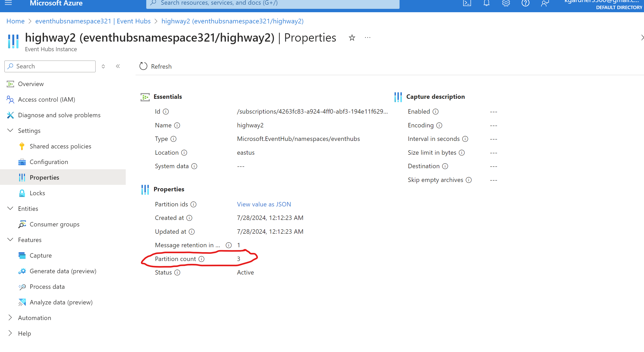Click the info icon next to Partition count
The image size is (644, 352).
click(x=202, y=259)
